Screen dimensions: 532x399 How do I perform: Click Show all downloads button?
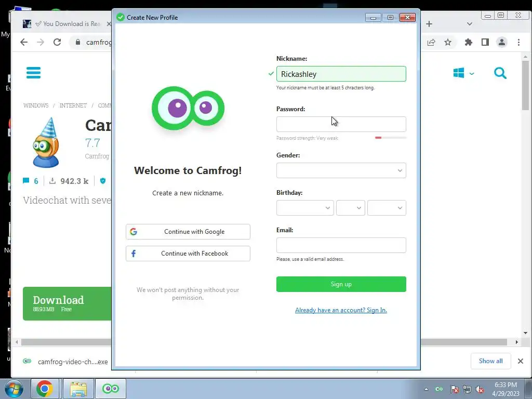(x=490, y=361)
